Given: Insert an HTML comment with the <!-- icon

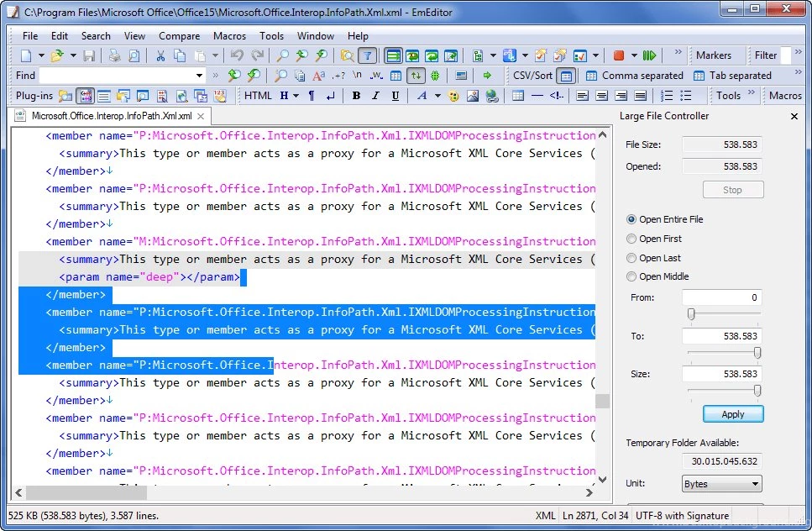Looking at the screenshot, I should pos(557,95).
